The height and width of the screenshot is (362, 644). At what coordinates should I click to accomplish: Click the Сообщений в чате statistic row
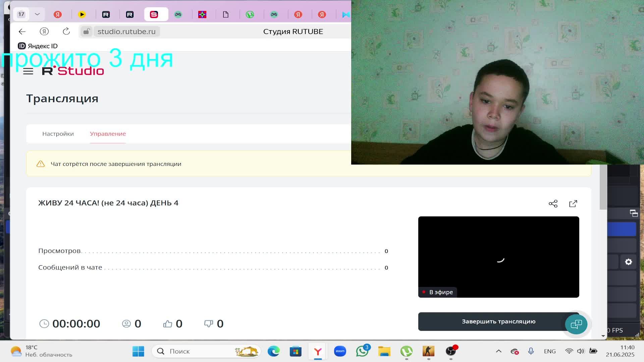[213, 267]
